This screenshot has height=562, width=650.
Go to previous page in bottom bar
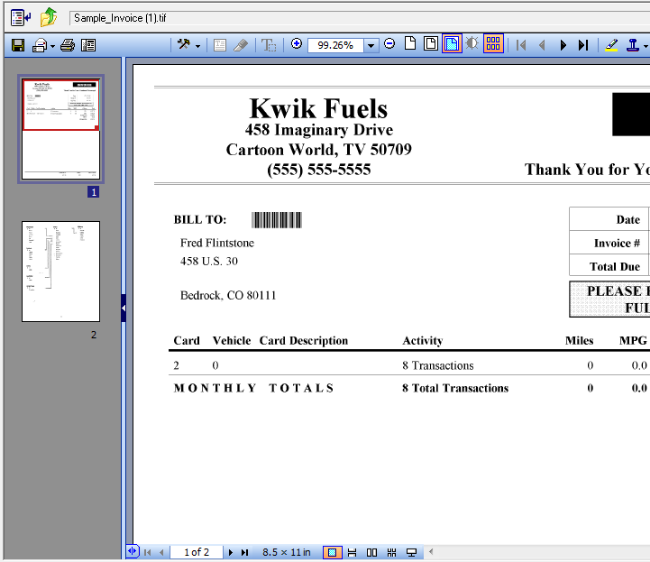tap(162, 552)
